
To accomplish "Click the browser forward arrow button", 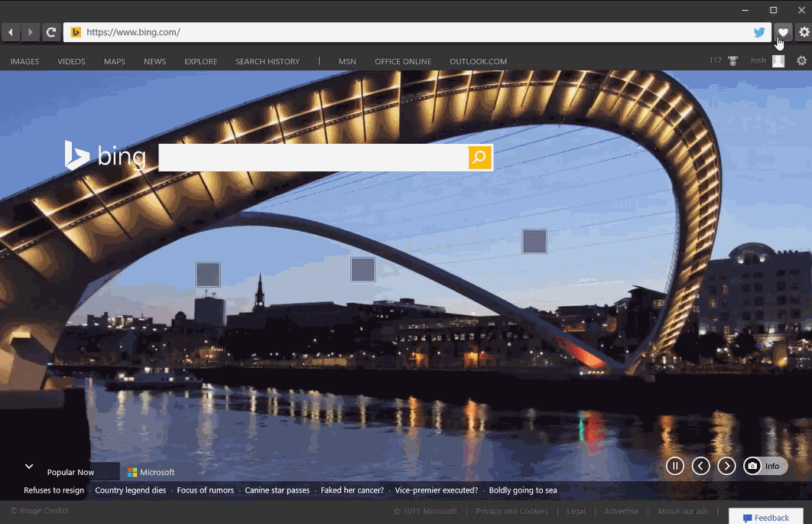I will click(x=31, y=32).
